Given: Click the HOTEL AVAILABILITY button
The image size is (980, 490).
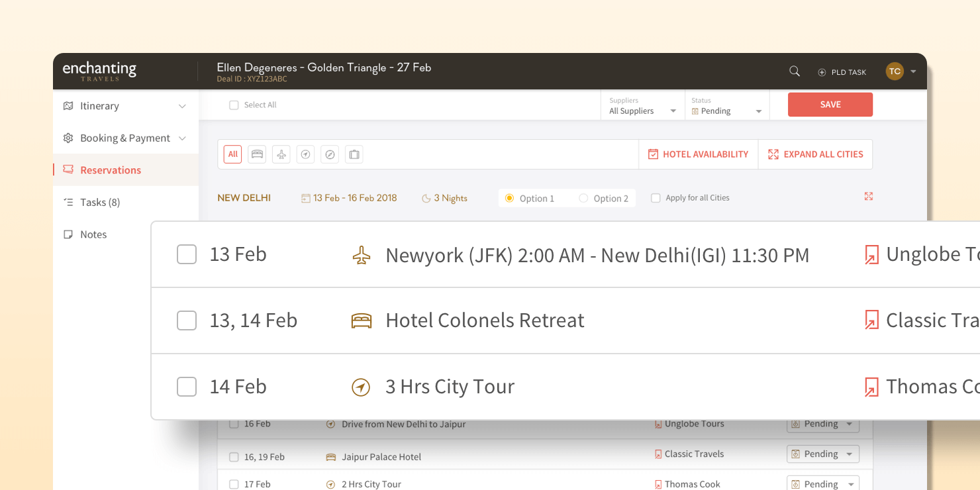Looking at the screenshot, I should click(698, 154).
